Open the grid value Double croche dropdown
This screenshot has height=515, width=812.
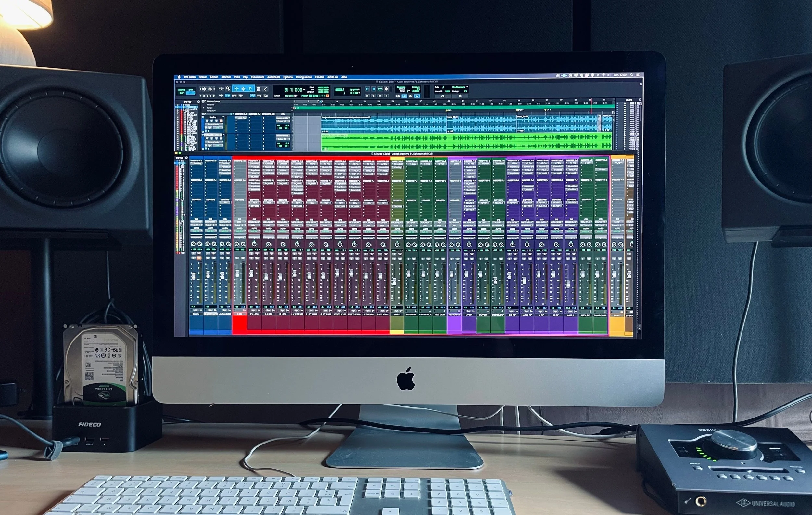[467, 87]
